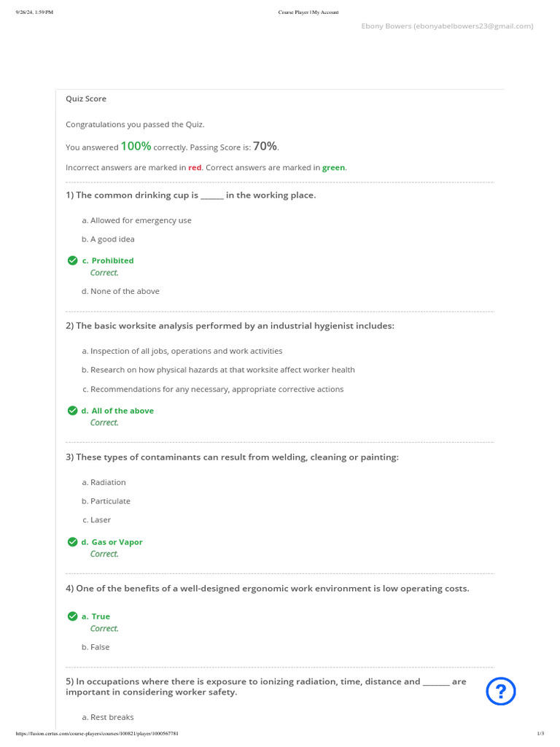Click green checkmark beside All of the above
Screen dimensions: 560x747
[72, 411]
